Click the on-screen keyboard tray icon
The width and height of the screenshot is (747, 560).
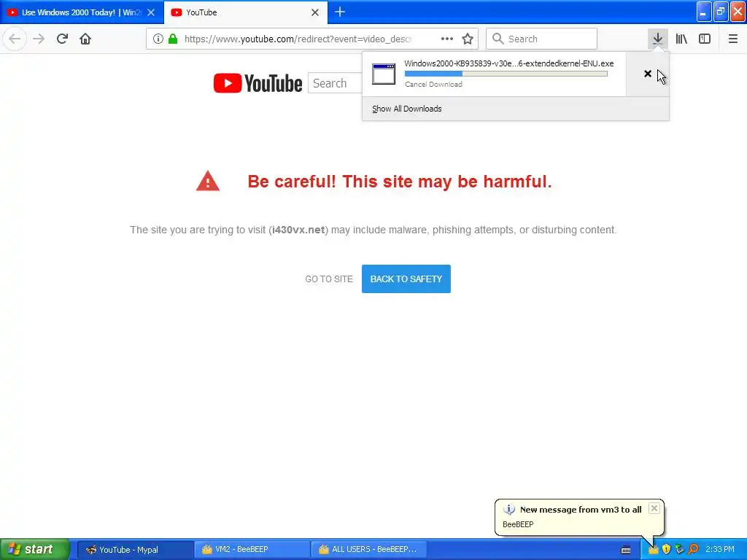tap(626, 550)
